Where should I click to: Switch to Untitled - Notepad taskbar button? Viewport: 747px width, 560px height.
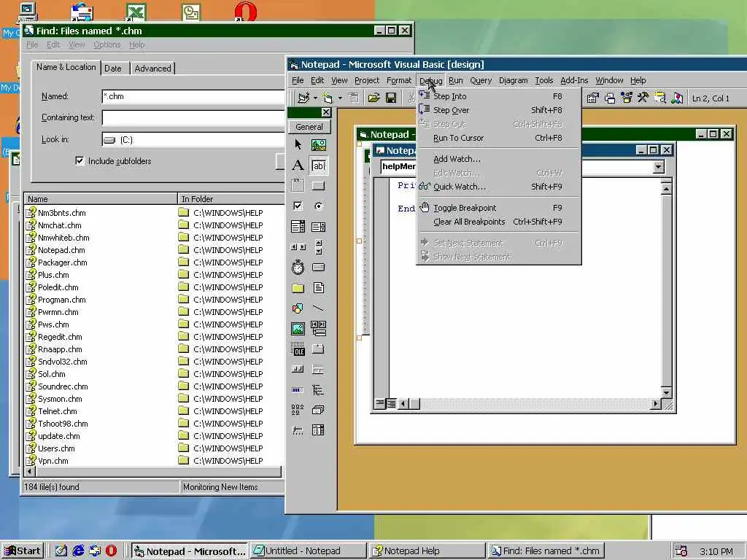tap(308, 551)
